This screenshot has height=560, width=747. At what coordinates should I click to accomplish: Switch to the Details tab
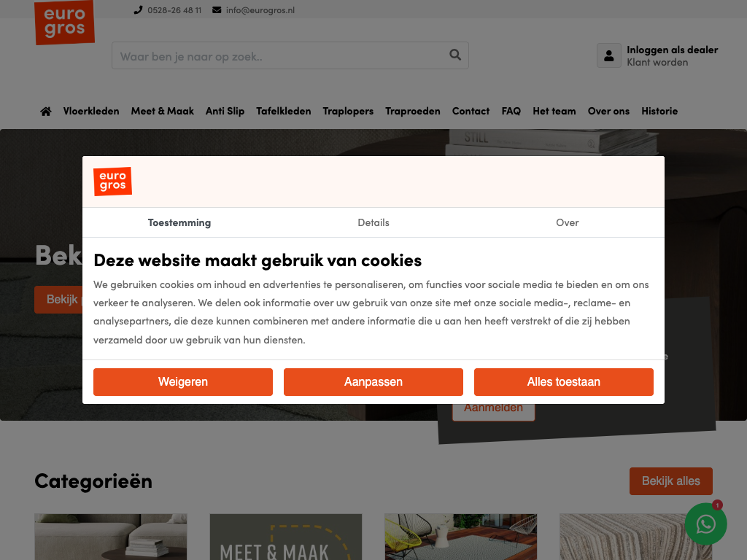[x=373, y=222]
